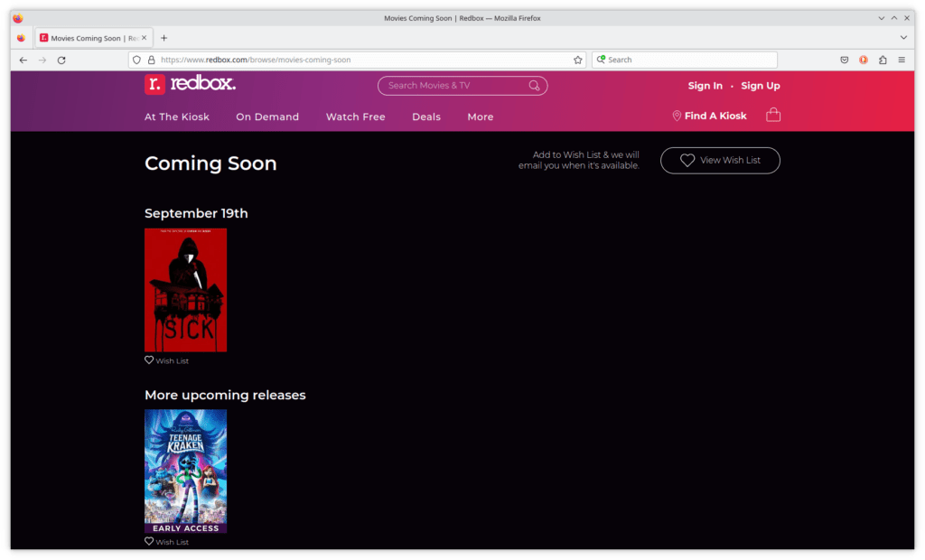The height and width of the screenshot is (560, 925).
Task: Bookmark this page with the star icon
Action: [577, 60]
